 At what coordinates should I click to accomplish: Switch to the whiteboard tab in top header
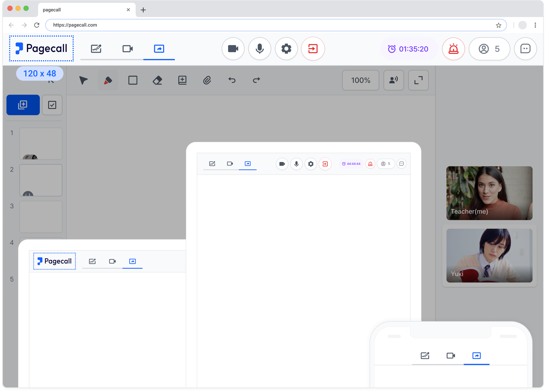pos(96,49)
